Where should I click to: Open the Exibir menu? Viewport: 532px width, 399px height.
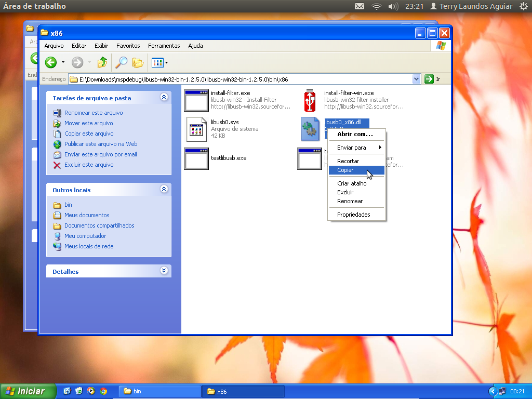pyautogui.click(x=101, y=46)
